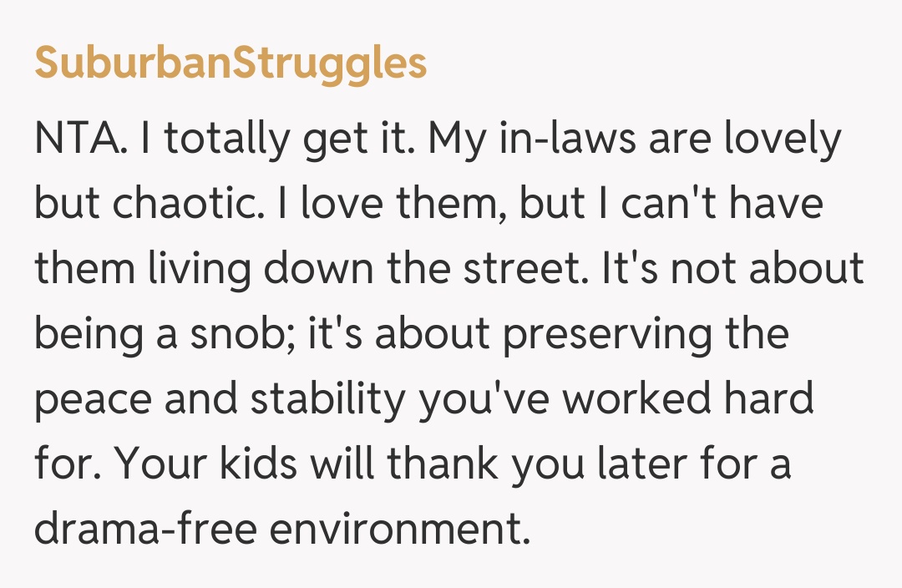
Task: Click the word "NTA" in the comment
Action: click(77, 140)
